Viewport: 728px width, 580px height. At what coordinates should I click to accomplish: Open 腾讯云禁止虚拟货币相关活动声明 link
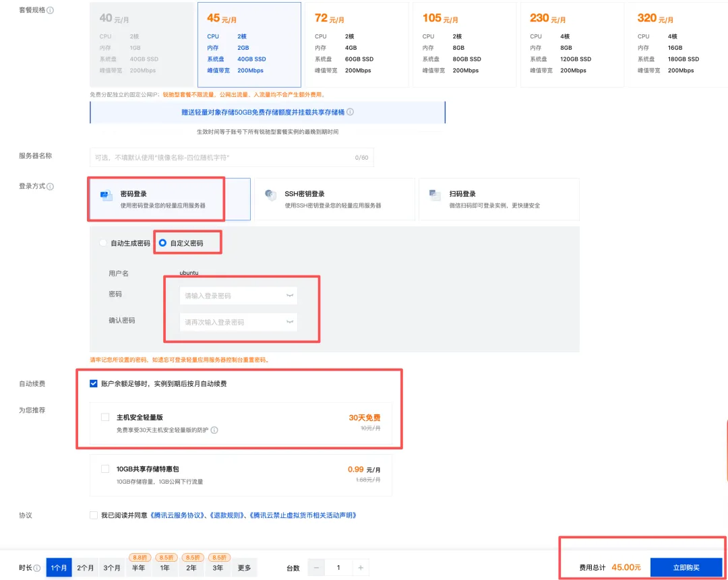coord(303,515)
